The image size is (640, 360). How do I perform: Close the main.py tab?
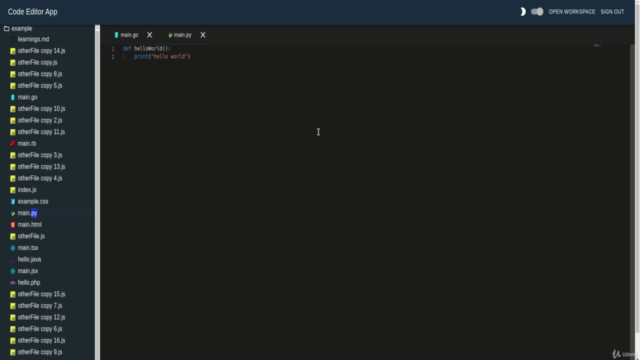point(203,35)
